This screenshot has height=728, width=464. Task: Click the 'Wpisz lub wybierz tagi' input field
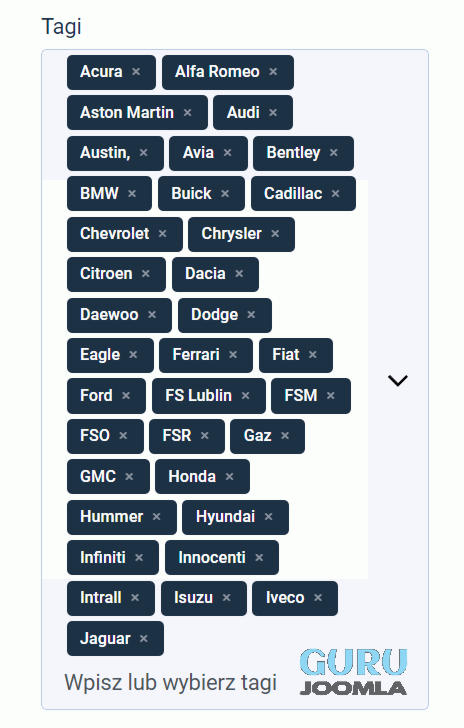(x=171, y=682)
